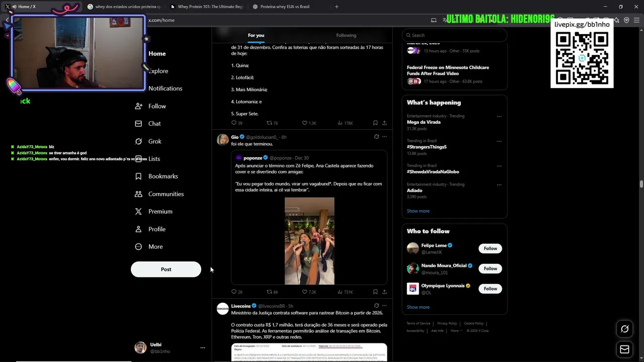Expand footer More links

click(x=456, y=331)
